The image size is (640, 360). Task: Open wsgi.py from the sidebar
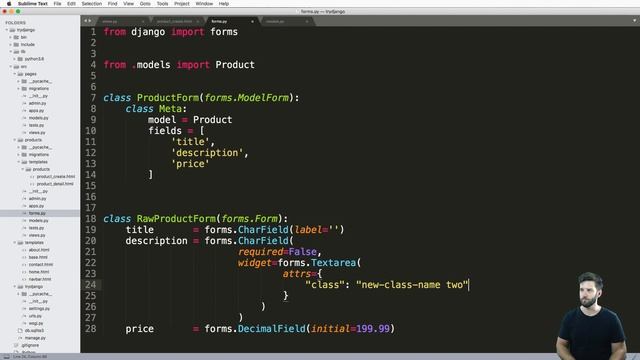click(36, 324)
